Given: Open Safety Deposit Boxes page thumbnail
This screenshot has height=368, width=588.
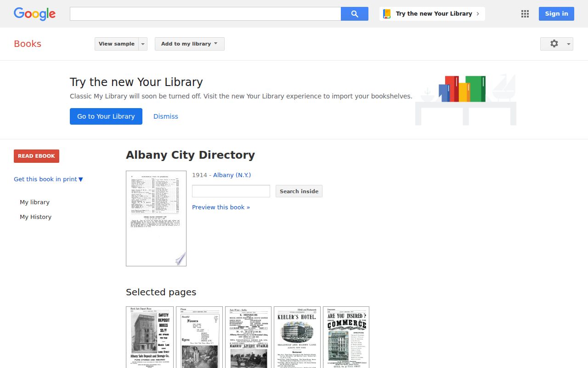Looking at the screenshot, I should 150,337.
